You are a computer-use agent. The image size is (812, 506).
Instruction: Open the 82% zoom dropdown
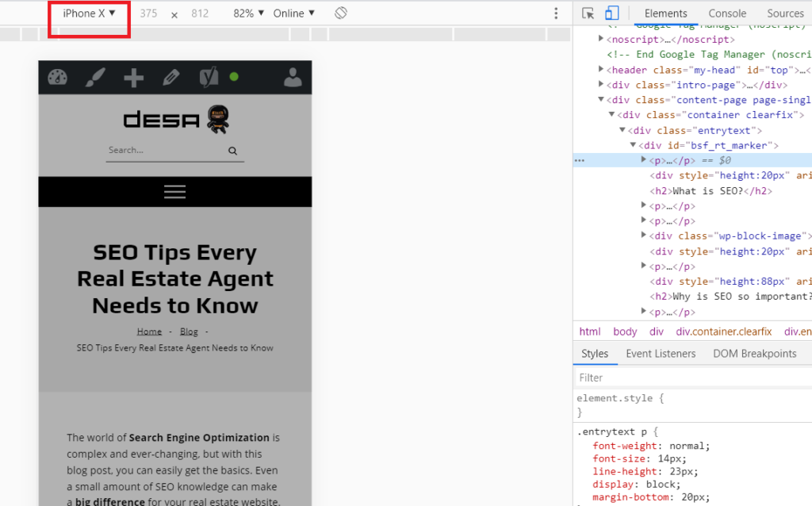click(x=248, y=13)
